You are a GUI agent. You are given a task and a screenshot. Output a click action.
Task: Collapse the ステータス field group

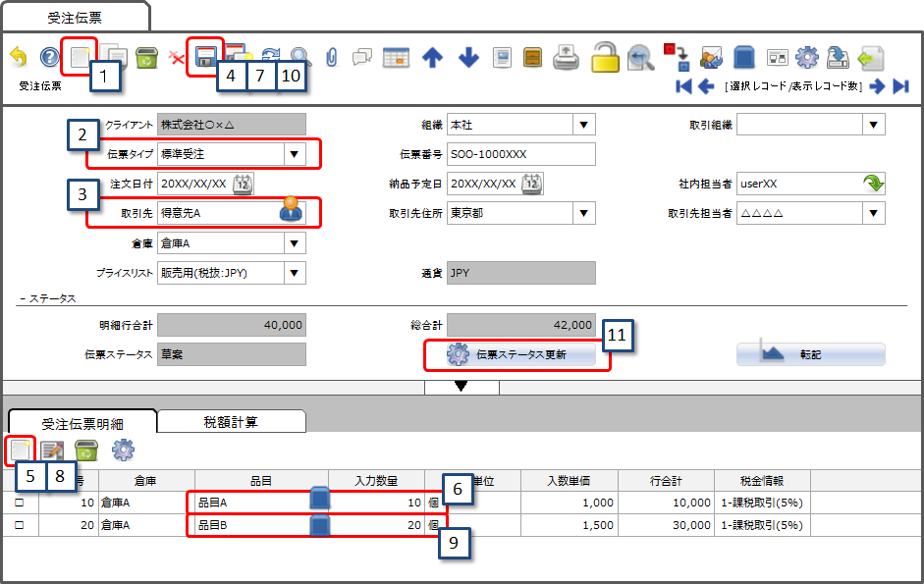48,298
